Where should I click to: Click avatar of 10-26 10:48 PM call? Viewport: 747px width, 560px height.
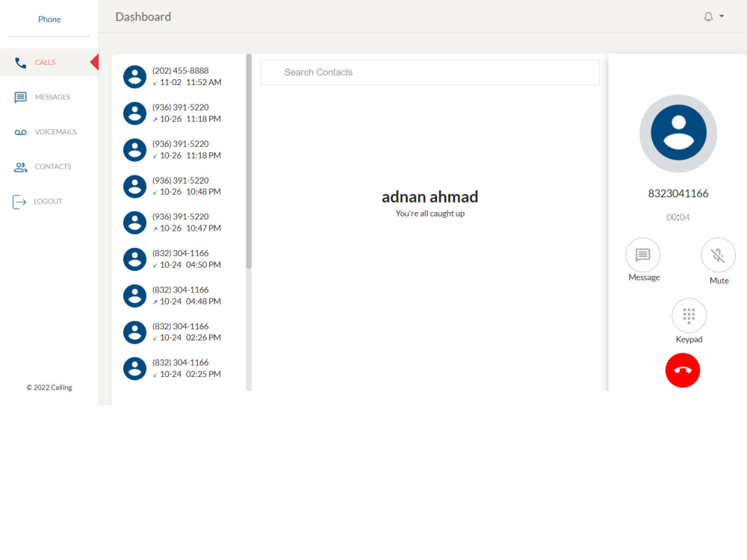click(x=134, y=186)
